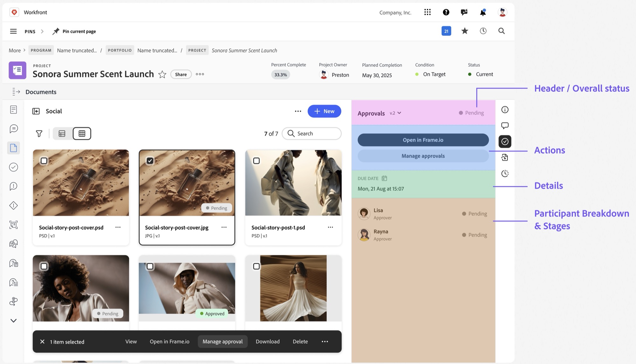636x364 pixels.
Task: Open the Portfolio breadcrumb Name truncated
Action: pos(157,50)
